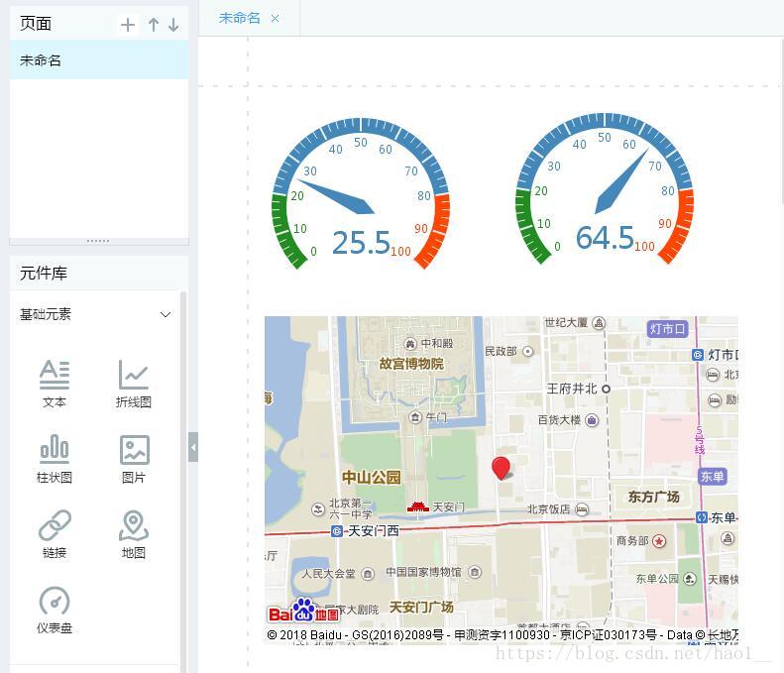The image size is (784, 673).
Task: Click the 中国国家博物馆 museum icon
Action: [x=475, y=572]
